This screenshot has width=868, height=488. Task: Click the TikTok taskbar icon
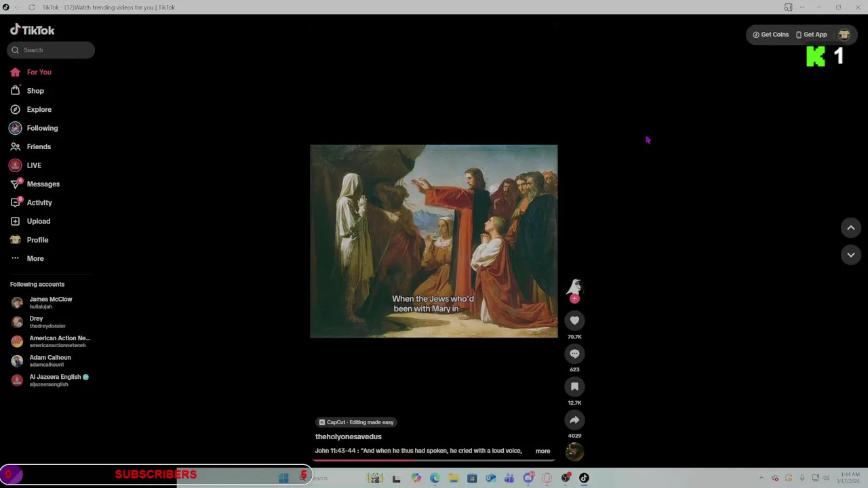click(x=584, y=478)
